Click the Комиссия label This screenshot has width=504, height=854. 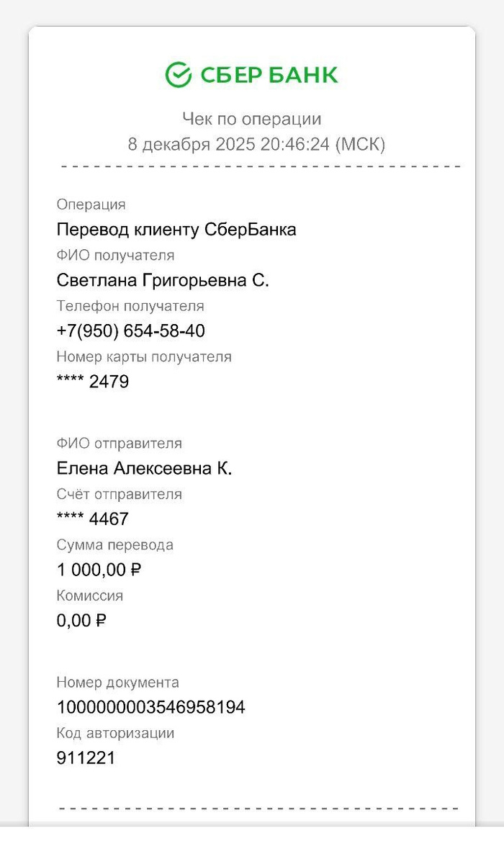coord(90,595)
